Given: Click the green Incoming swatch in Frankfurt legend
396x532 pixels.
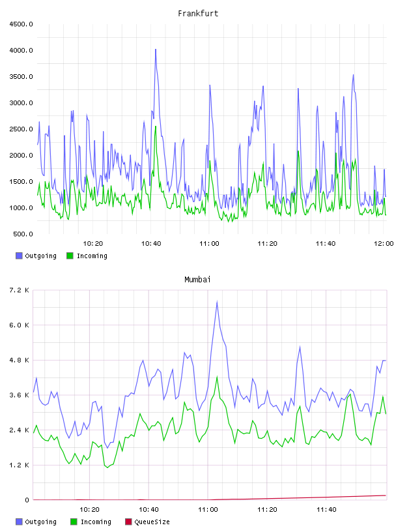Looking at the screenshot, I should (x=70, y=256).
